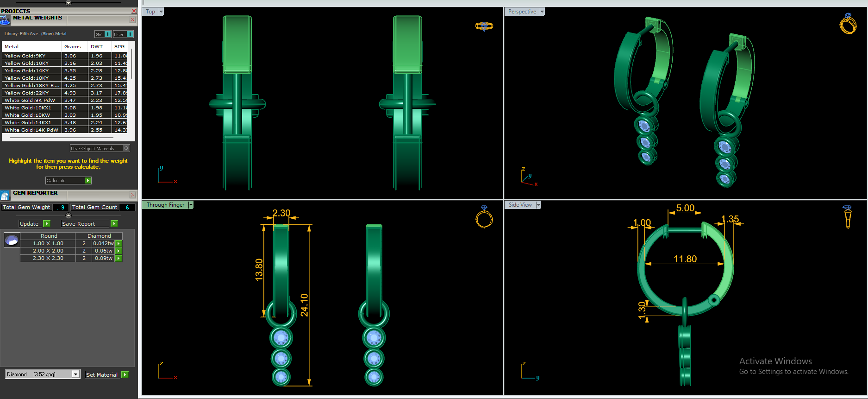Click the ring icon in Side View viewport
868x399 pixels.
pyautogui.click(x=848, y=217)
